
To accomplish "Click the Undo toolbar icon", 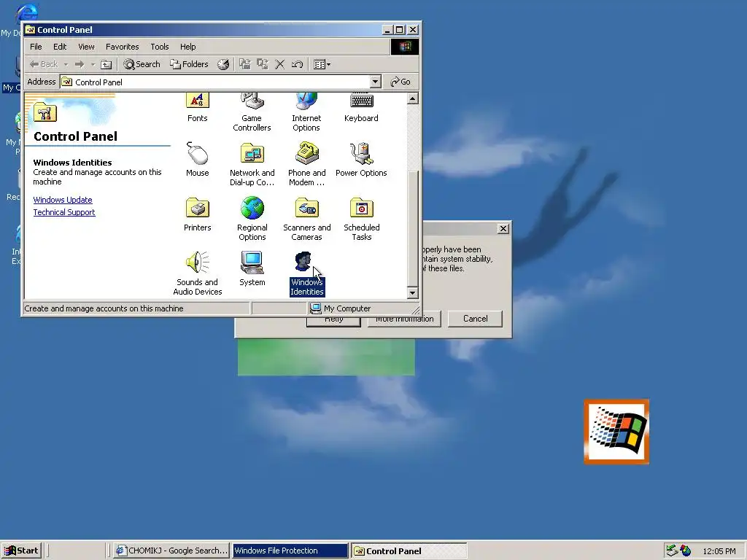I will [x=298, y=64].
